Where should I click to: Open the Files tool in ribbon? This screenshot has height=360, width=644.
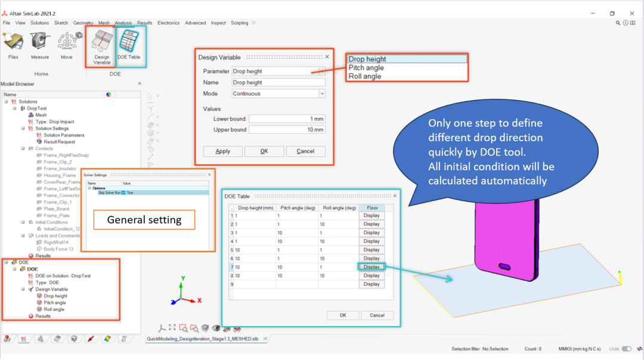point(13,45)
